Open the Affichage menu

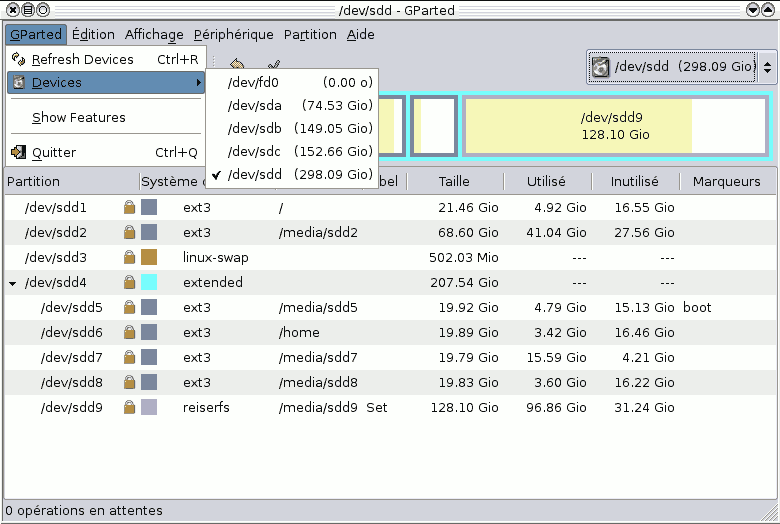click(x=154, y=34)
